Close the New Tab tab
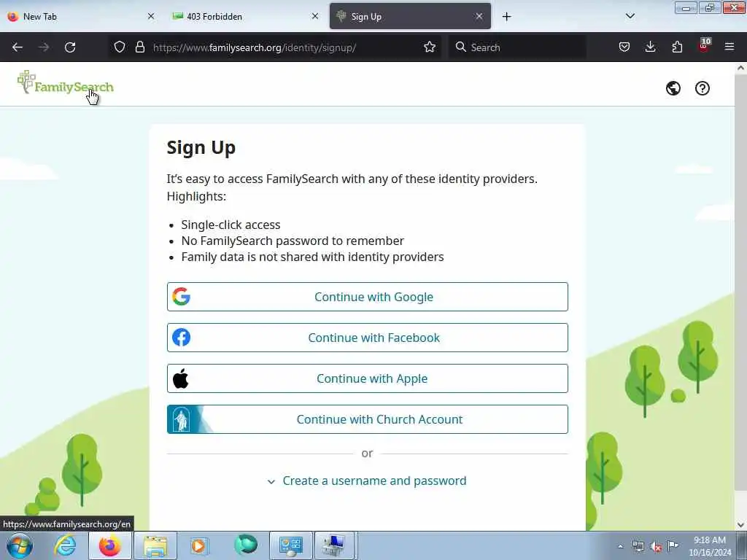747x560 pixels. [x=151, y=16]
